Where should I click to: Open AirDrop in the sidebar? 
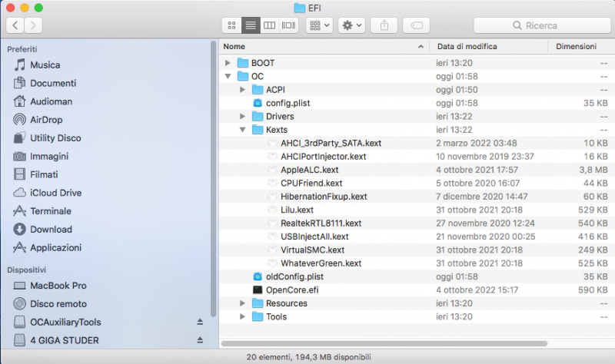[x=38, y=120]
